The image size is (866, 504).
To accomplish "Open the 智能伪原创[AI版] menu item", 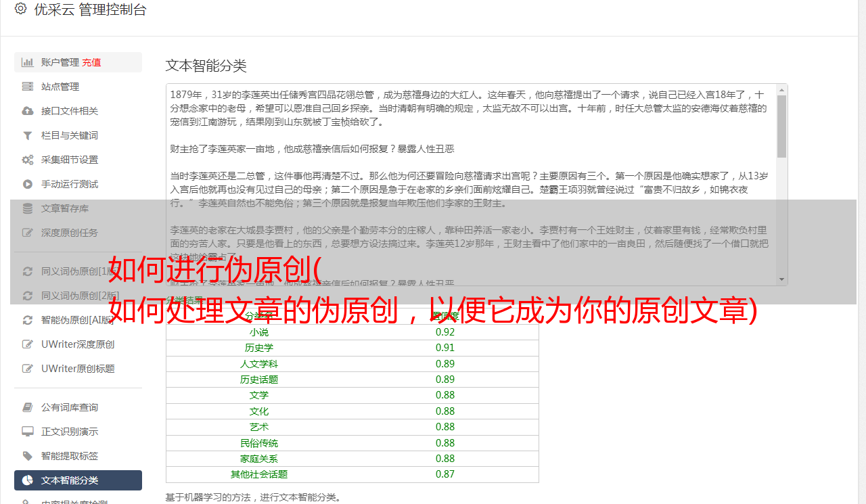I will point(77,320).
